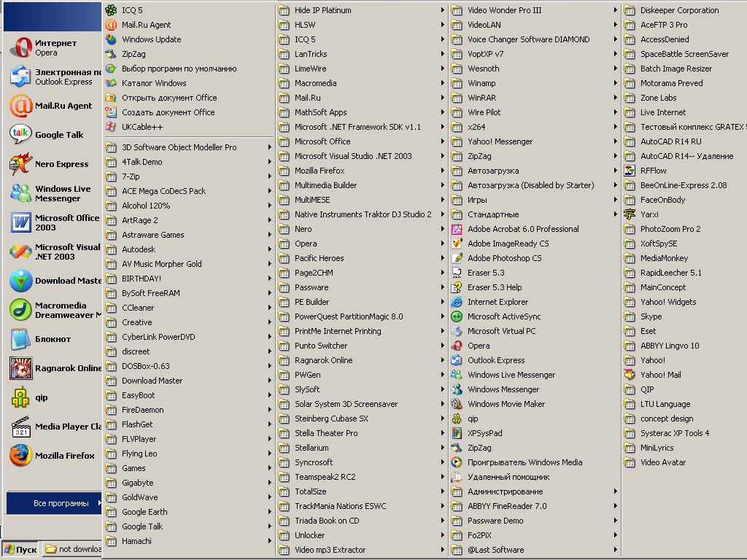Open Steinberg Cubase SX folder

click(x=362, y=419)
